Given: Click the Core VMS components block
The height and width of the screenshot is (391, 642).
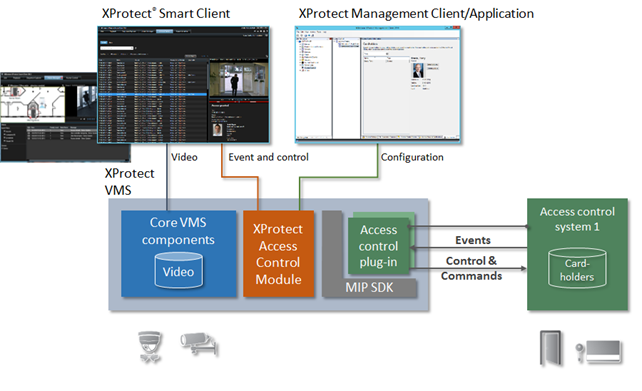Looking at the screenshot, I should (x=179, y=253).
